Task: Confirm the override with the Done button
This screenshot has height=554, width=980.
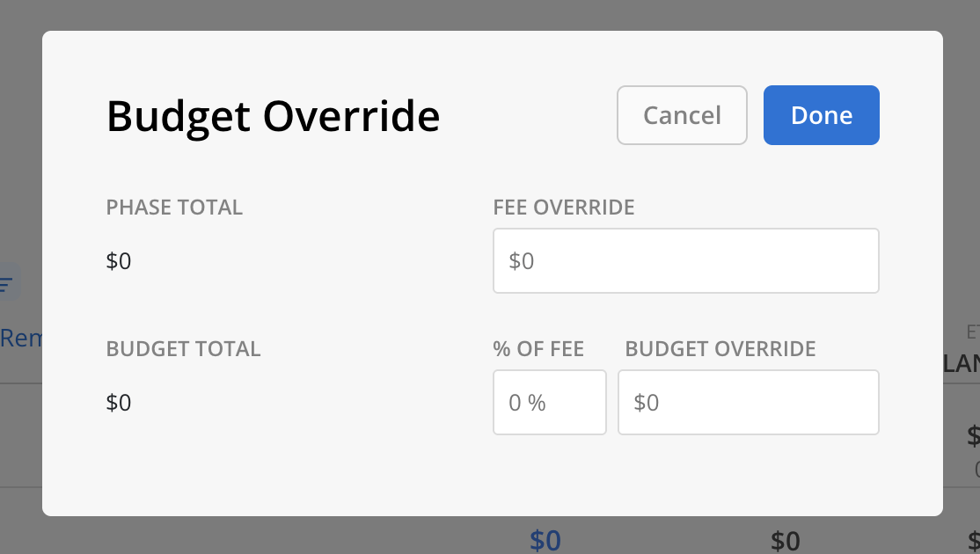Action: (822, 115)
